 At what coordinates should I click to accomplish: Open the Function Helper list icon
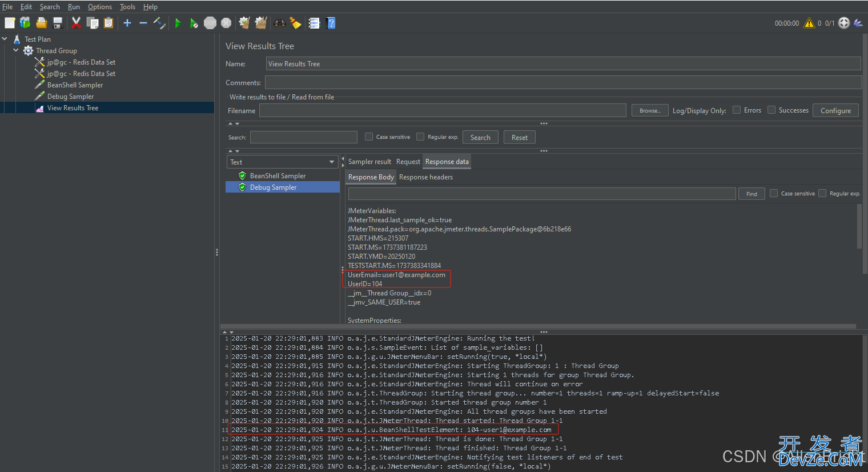tap(314, 23)
